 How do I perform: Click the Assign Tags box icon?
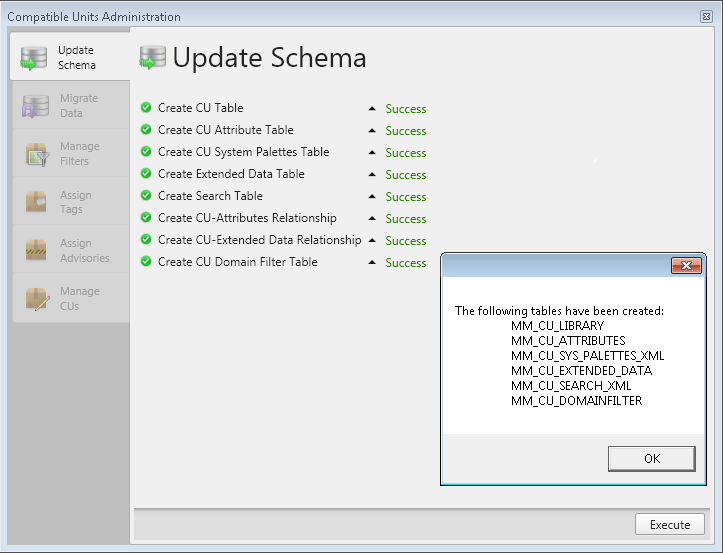[x=36, y=202]
